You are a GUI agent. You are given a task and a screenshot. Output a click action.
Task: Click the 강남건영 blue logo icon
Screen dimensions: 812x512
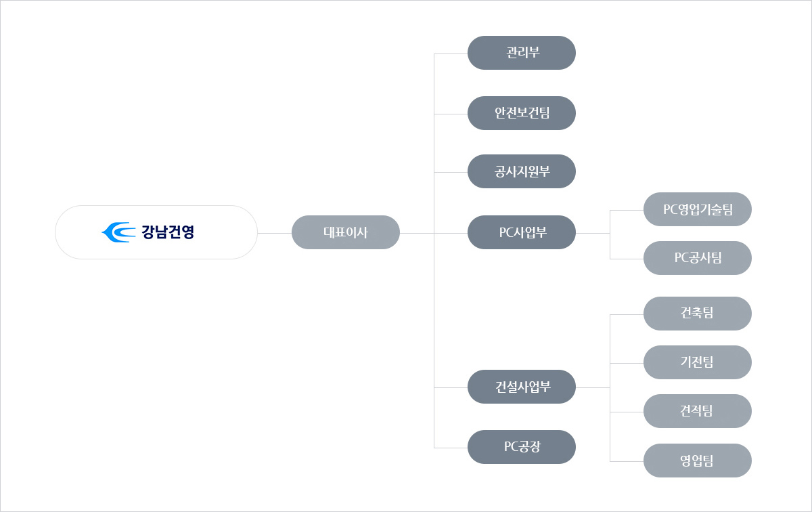click(x=120, y=232)
